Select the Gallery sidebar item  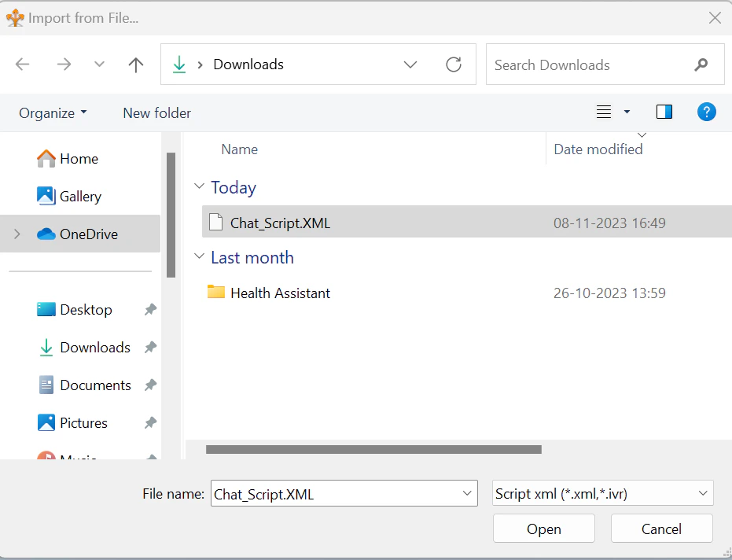point(81,196)
